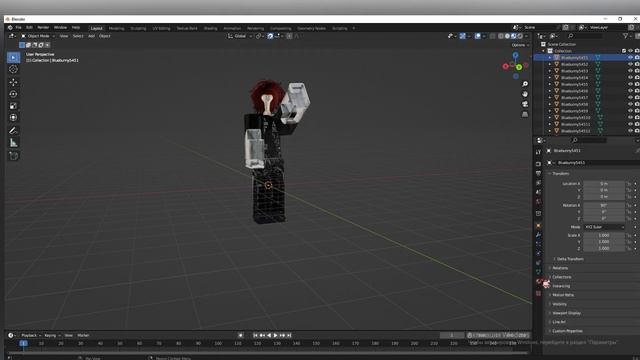Select the Select Box tool
640x360 pixels.
(x=13, y=58)
